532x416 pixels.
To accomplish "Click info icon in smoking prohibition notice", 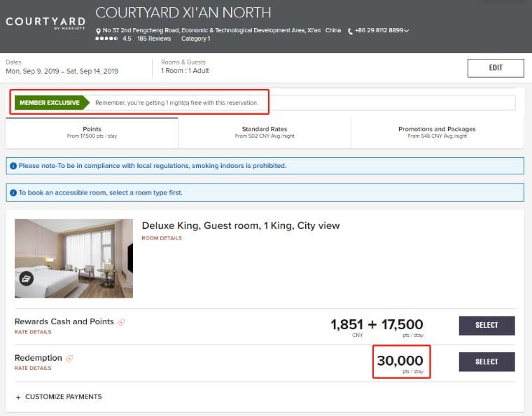I will pos(13,166).
